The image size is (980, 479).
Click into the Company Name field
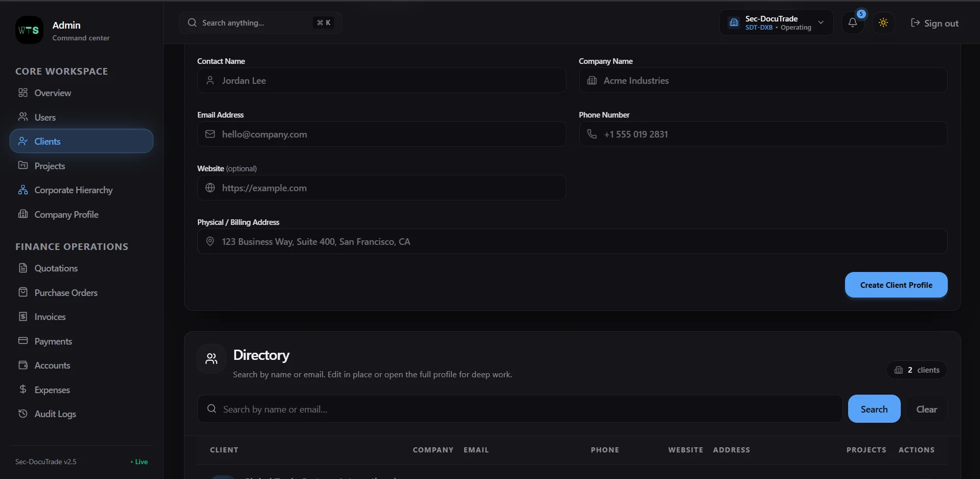pos(763,81)
